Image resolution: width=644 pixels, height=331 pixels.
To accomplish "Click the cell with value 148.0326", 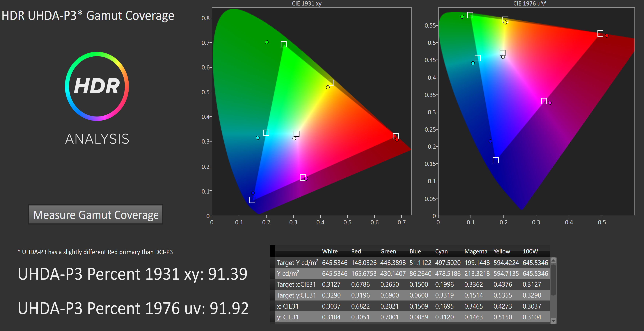I will [364, 263].
